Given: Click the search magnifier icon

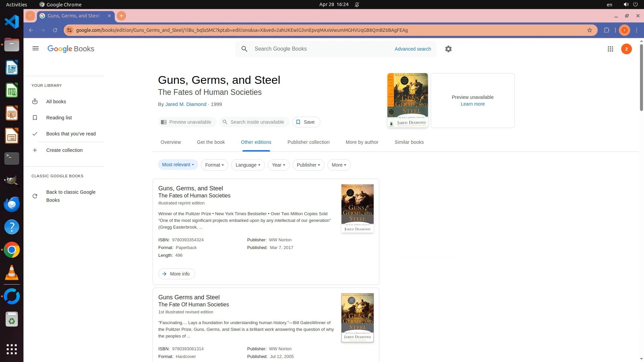Looking at the screenshot, I should [245, 49].
